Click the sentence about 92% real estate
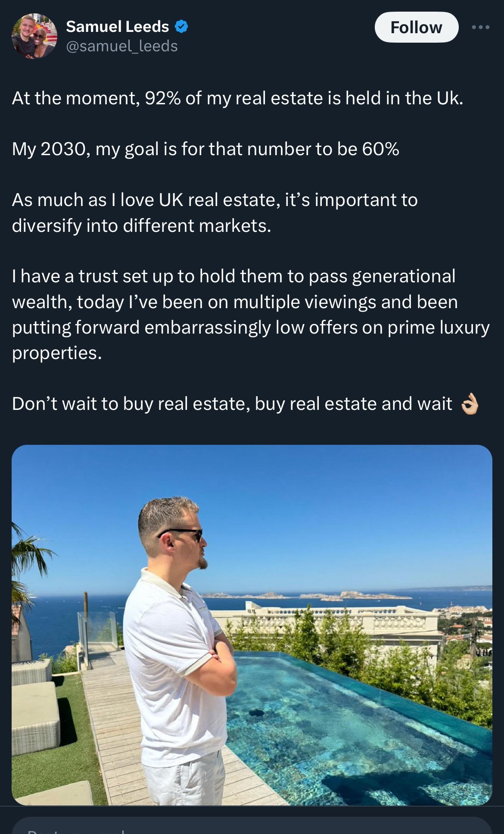504x834 pixels. coord(237,98)
